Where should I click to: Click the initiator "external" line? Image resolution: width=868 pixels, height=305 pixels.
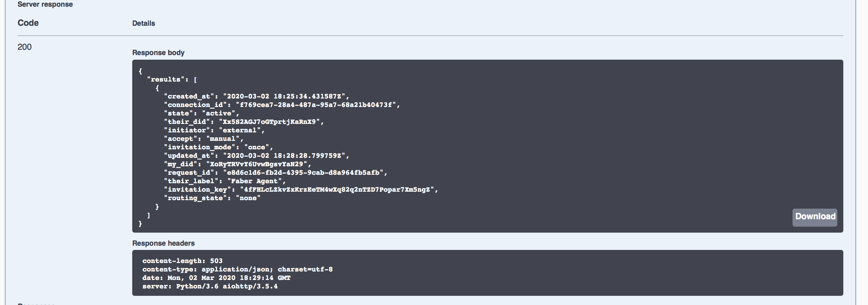(x=214, y=130)
